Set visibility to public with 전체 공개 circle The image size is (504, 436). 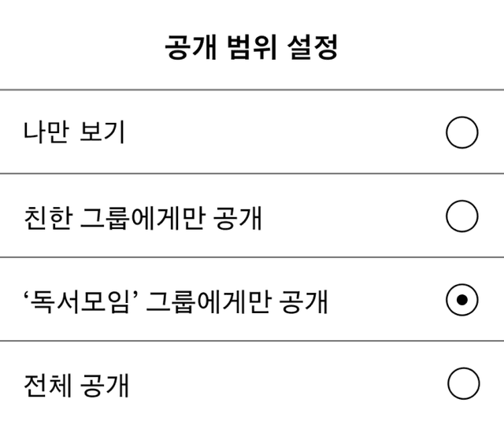(x=462, y=384)
